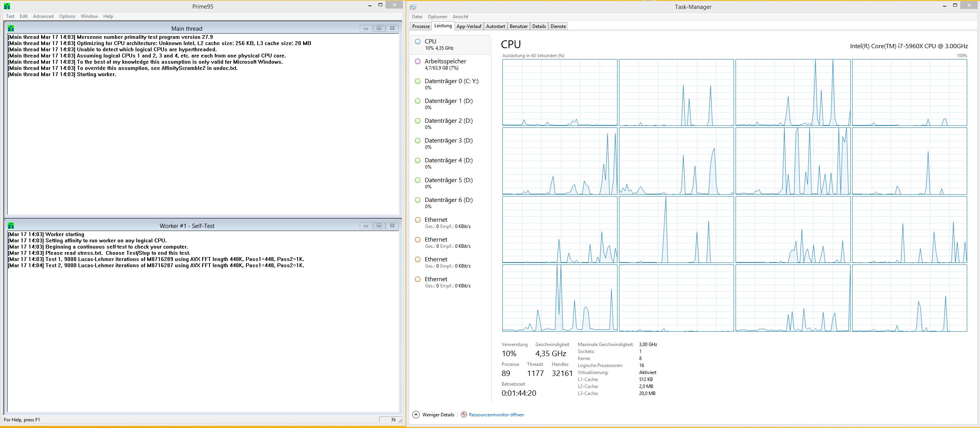Screen dimensions: 980x428
Task: Click the Ressourcenmonitor icon beside the link
Action: tap(464, 414)
